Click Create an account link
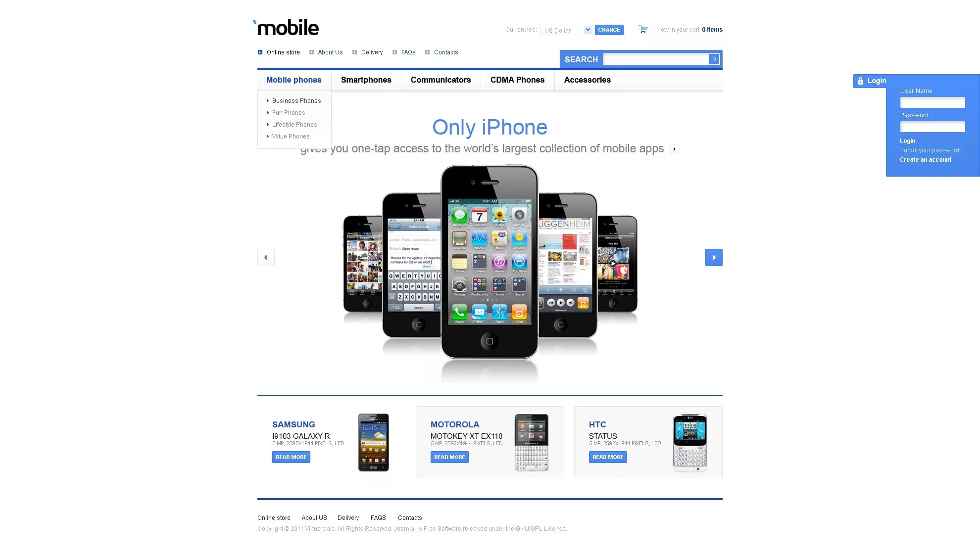980x557 pixels. pos(925,159)
